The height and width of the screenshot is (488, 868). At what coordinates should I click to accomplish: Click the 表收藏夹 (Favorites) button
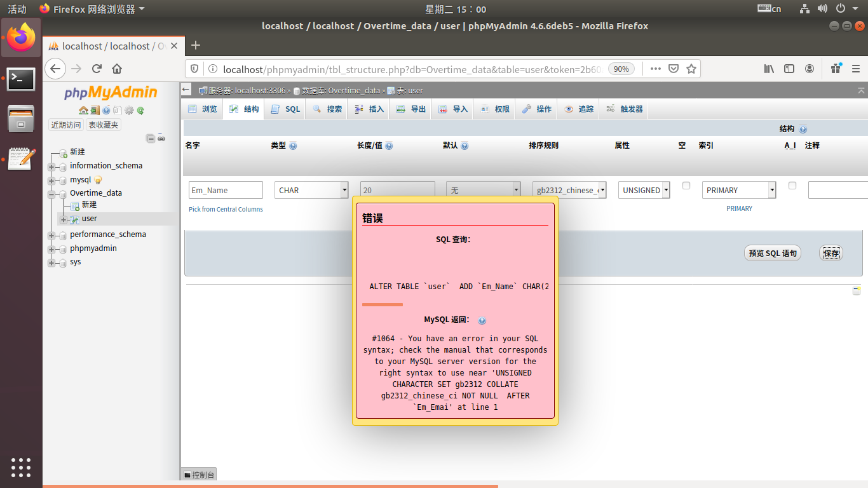[103, 125]
